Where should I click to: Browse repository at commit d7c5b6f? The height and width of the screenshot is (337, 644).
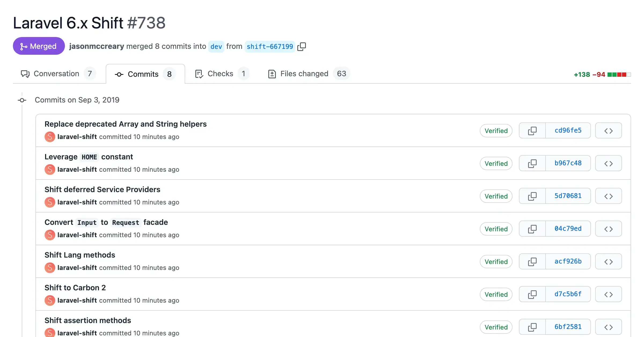(608, 294)
